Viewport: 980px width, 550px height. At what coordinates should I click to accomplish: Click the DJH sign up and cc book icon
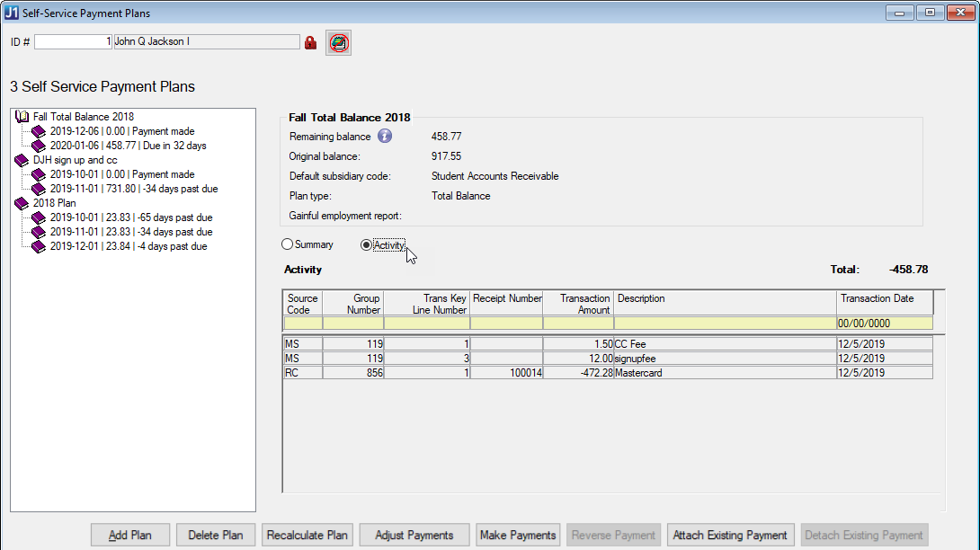coord(22,160)
